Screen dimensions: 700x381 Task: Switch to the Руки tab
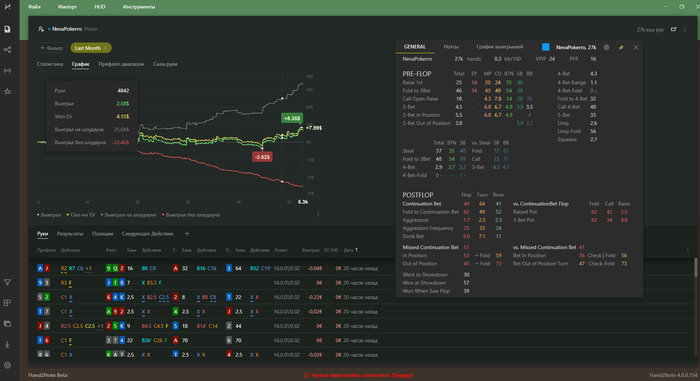pyautogui.click(x=42, y=234)
